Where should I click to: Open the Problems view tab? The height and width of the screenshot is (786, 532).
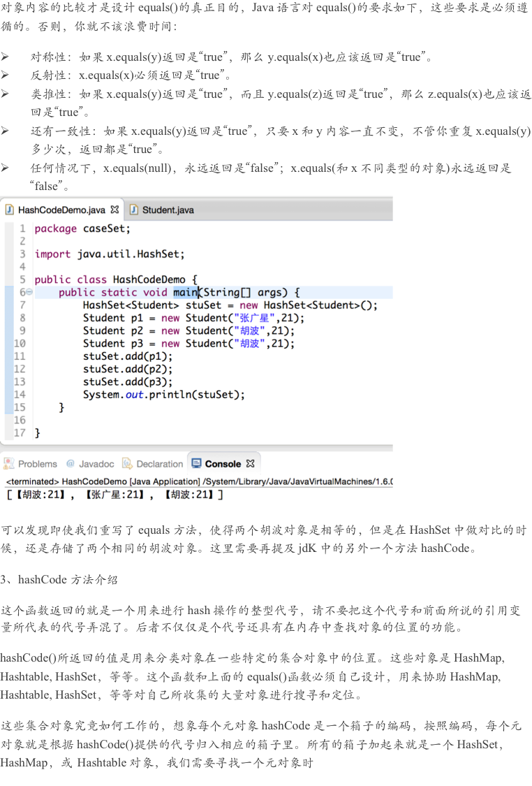pos(31,464)
